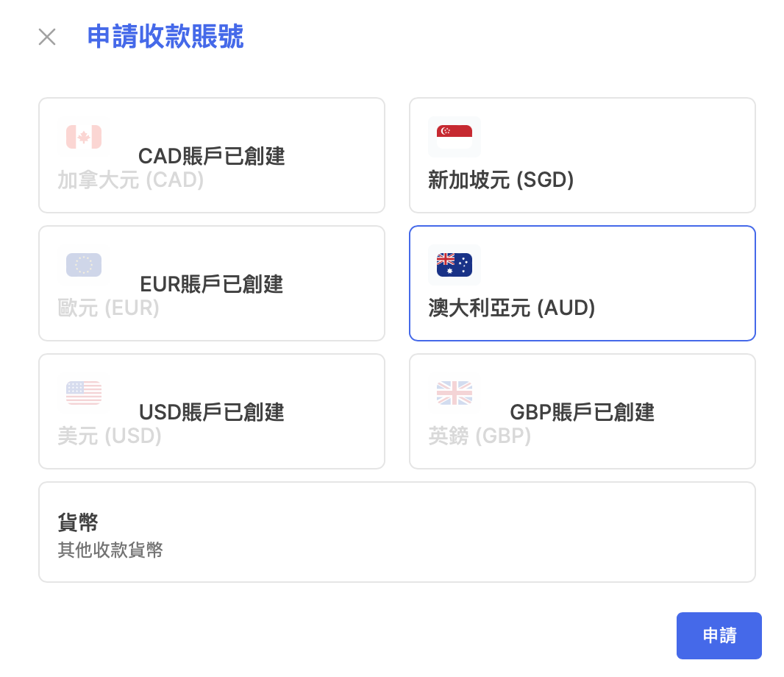
Task: Click the Australia flag icon
Action: pos(454,265)
